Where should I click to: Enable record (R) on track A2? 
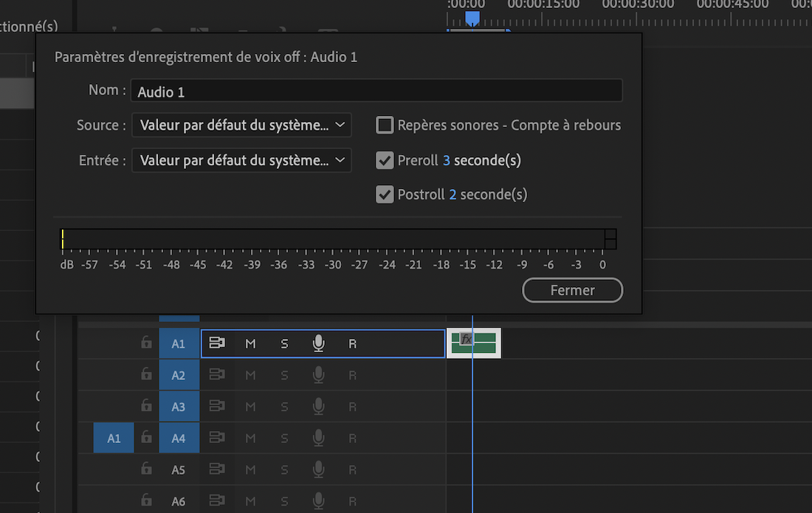click(353, 375)
